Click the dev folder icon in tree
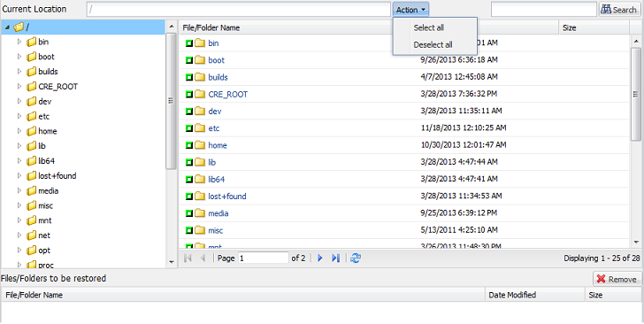The width and height of the screenshot is (644, 324). [32, 102]
